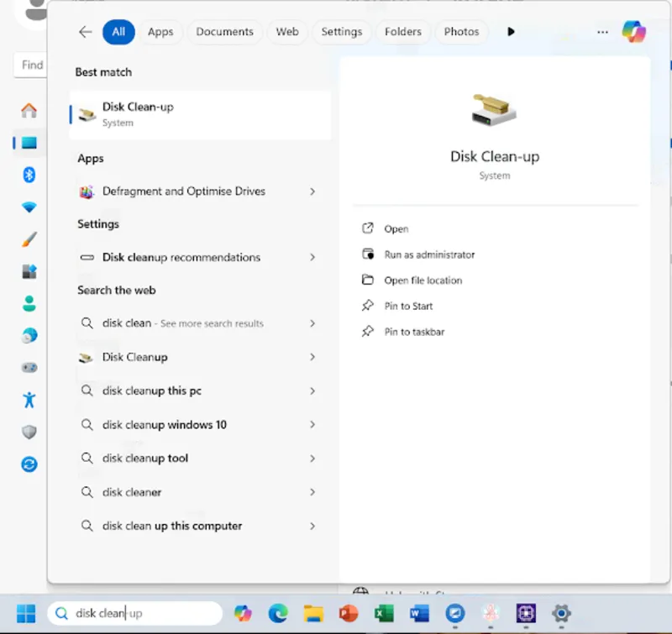
Task: Open Microsoft Edge from the taskbar
Action: point(278,614)
